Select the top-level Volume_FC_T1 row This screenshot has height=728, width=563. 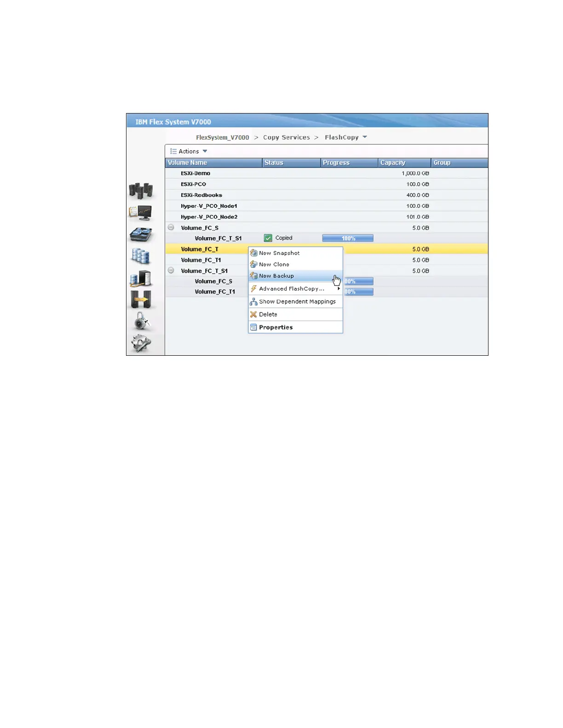[327, 260]
